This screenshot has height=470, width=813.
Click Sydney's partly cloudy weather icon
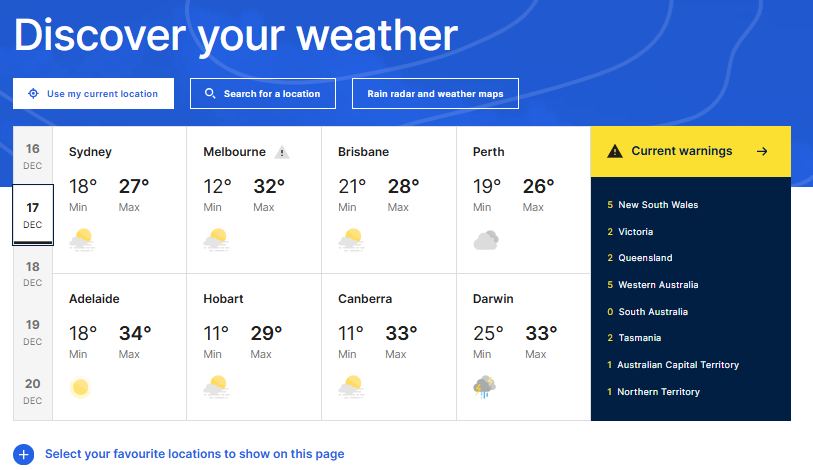tap(82, 240)
